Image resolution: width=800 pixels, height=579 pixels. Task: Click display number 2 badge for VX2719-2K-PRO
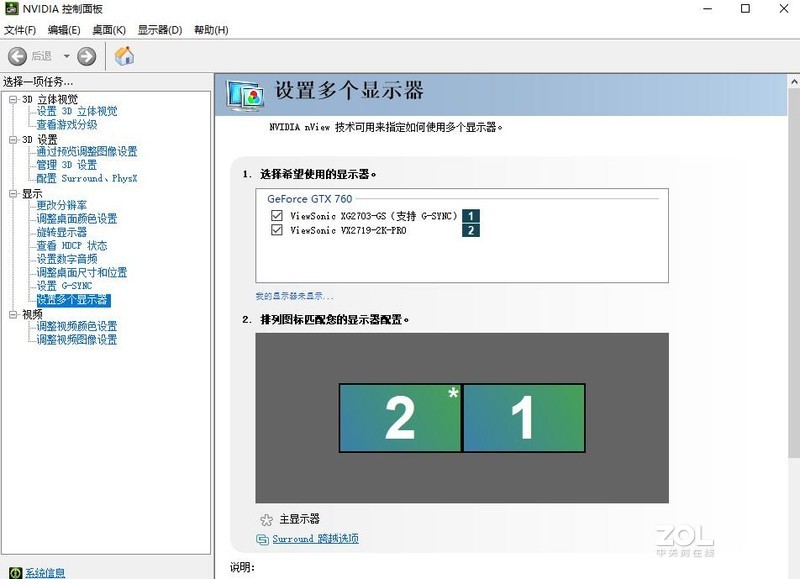point(471,231)
